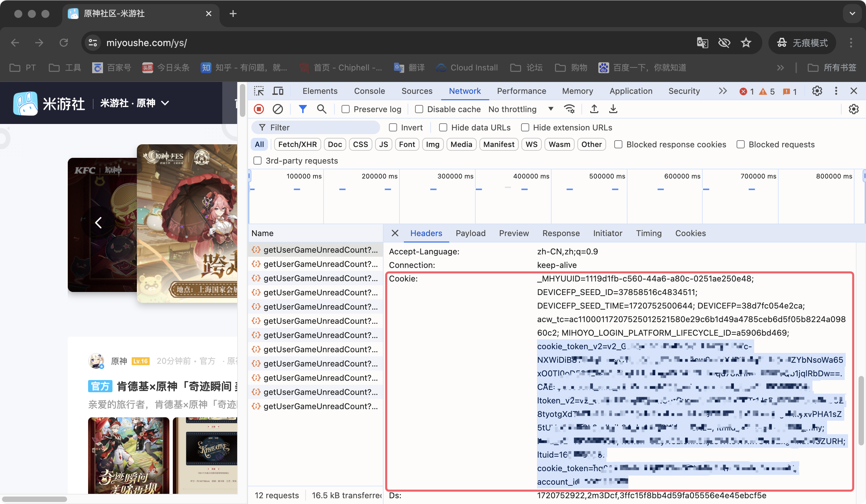This screenshot has height=504, width=866.
Task: Open the Response tab
Action: coord(561,233)
